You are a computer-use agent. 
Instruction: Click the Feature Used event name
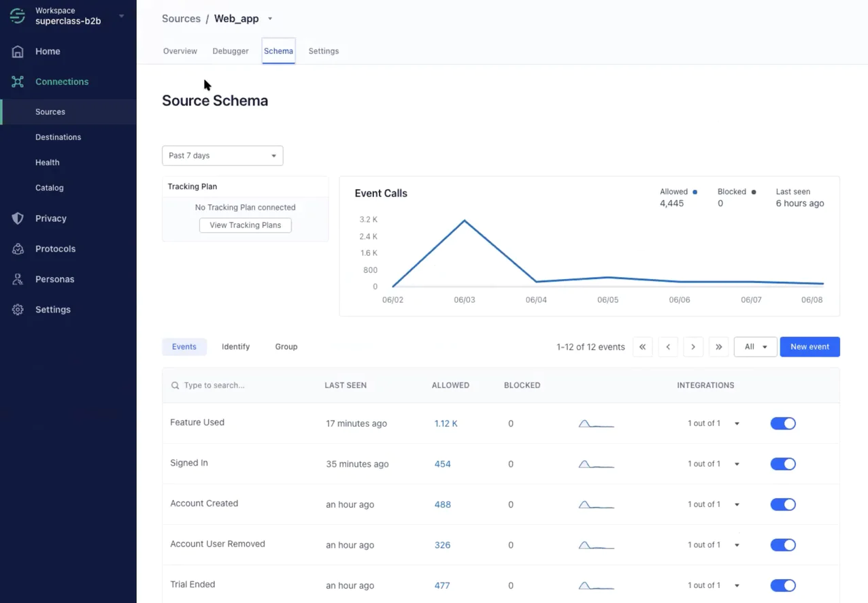(x=197, y=423)
